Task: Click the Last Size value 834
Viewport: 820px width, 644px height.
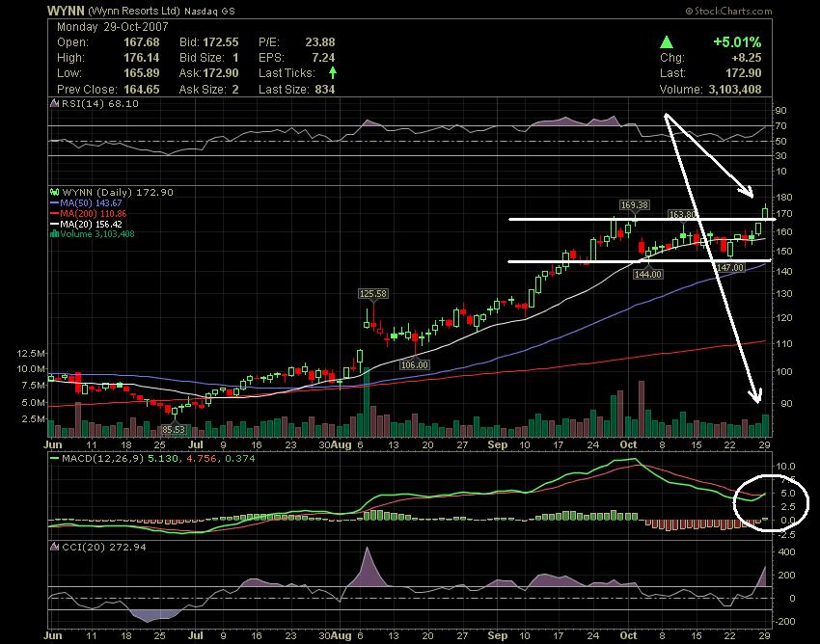Action: (325, 90)
